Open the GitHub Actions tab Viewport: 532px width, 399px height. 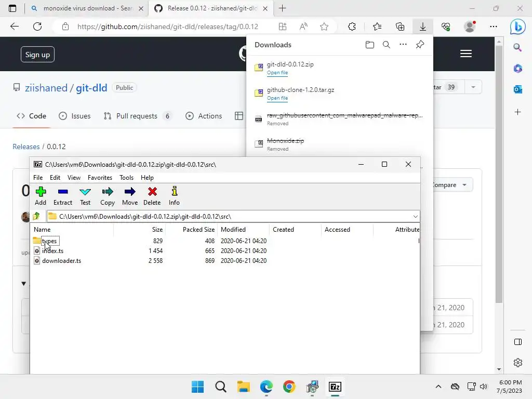click(x=204, y=116)
